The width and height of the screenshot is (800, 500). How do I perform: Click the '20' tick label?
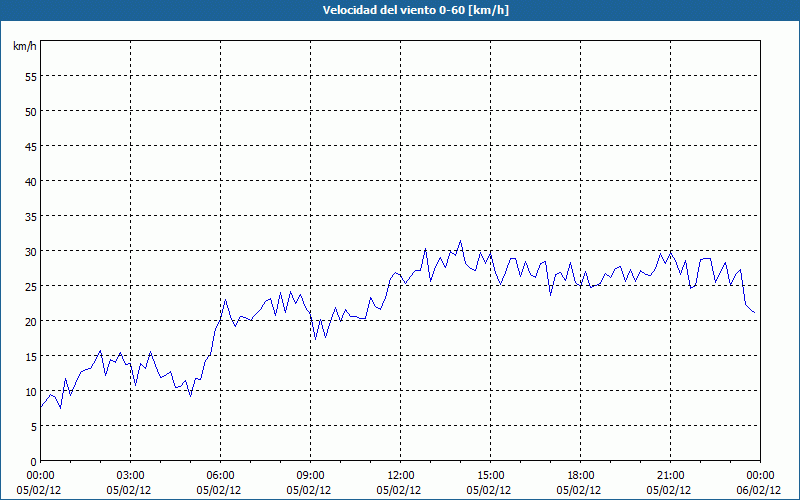[31, 321]
